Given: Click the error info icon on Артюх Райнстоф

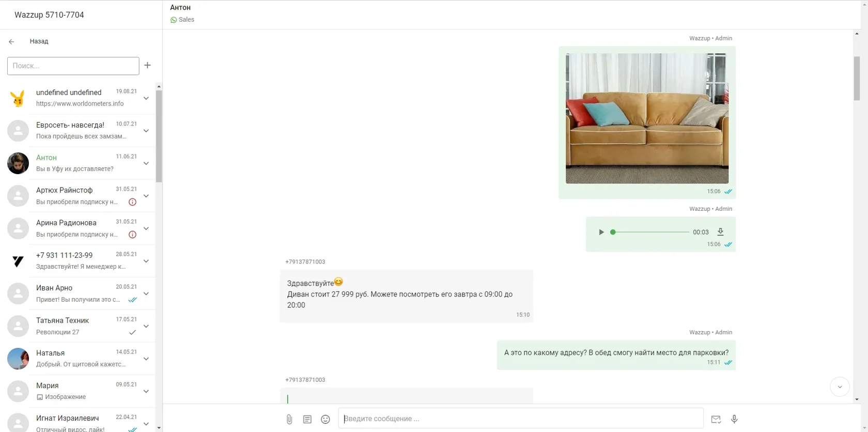Looking at the screenshot, I should click(x=132, y=202).
